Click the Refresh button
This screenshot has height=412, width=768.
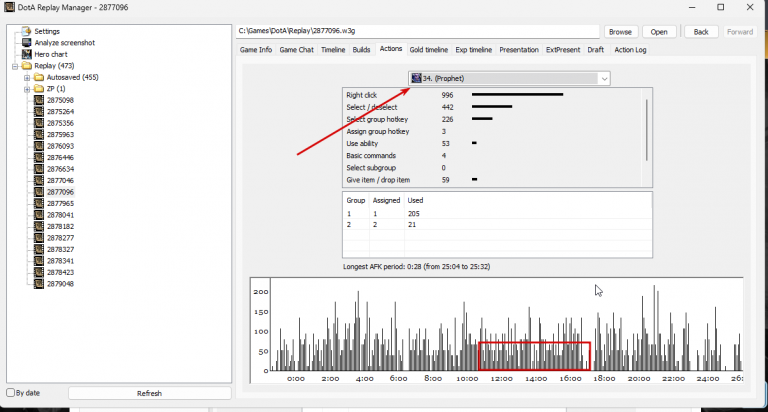click(149, 393)
